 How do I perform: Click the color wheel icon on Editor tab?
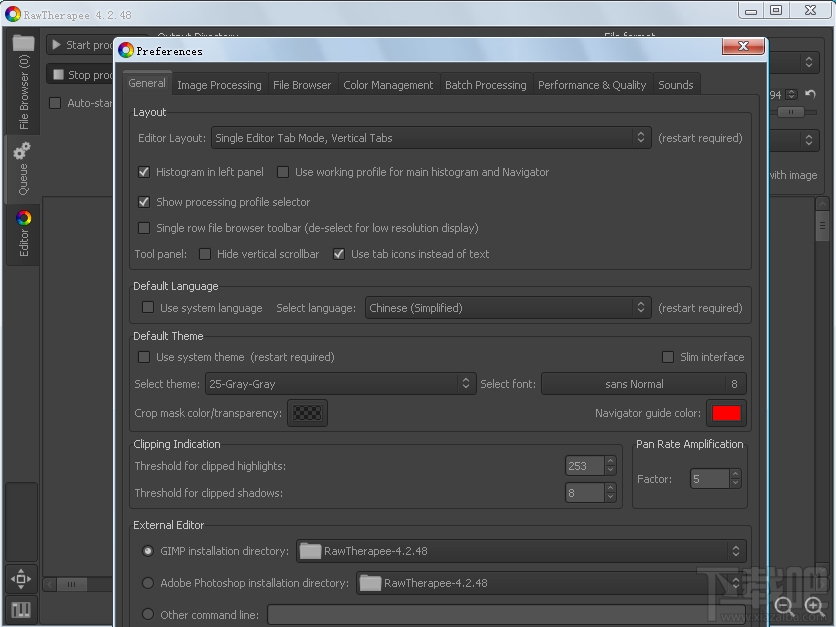pyautogui.click(x=23, y=218)
